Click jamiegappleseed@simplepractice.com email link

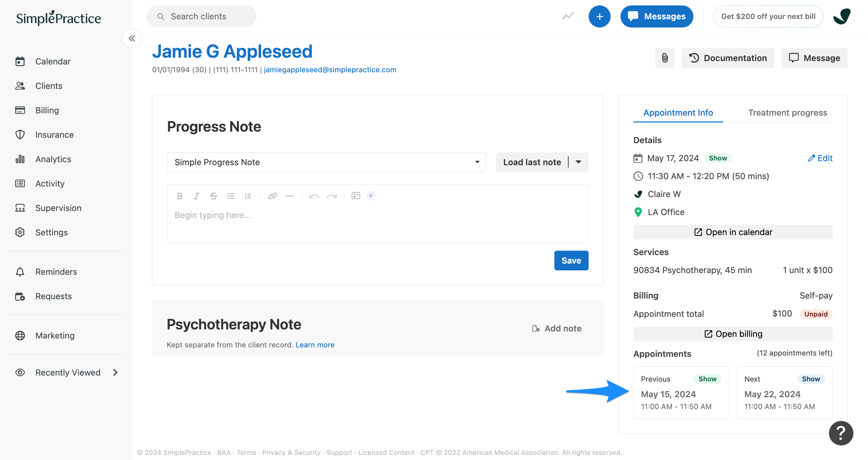pos(330,70)
